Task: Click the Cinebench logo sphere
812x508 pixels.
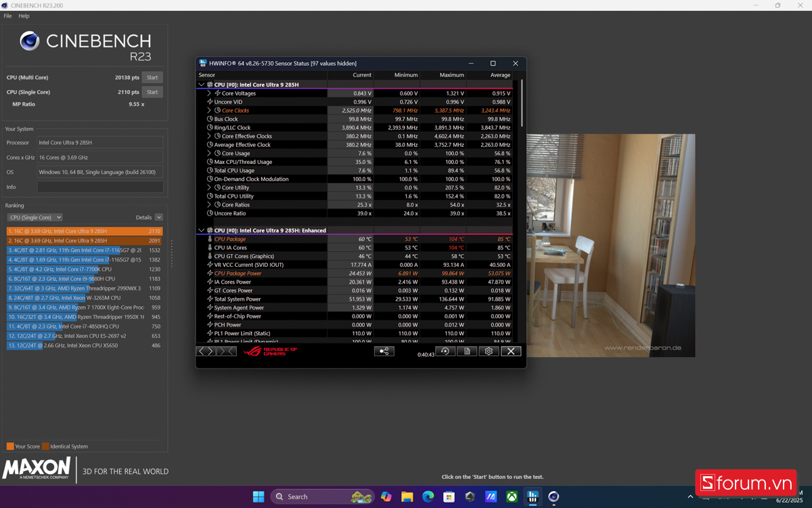Action: coord(29,41)
